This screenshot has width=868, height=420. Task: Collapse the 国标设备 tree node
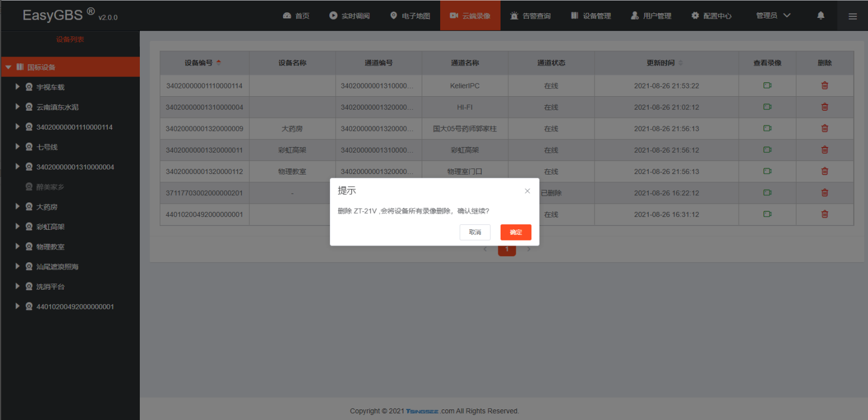point(8,67)
